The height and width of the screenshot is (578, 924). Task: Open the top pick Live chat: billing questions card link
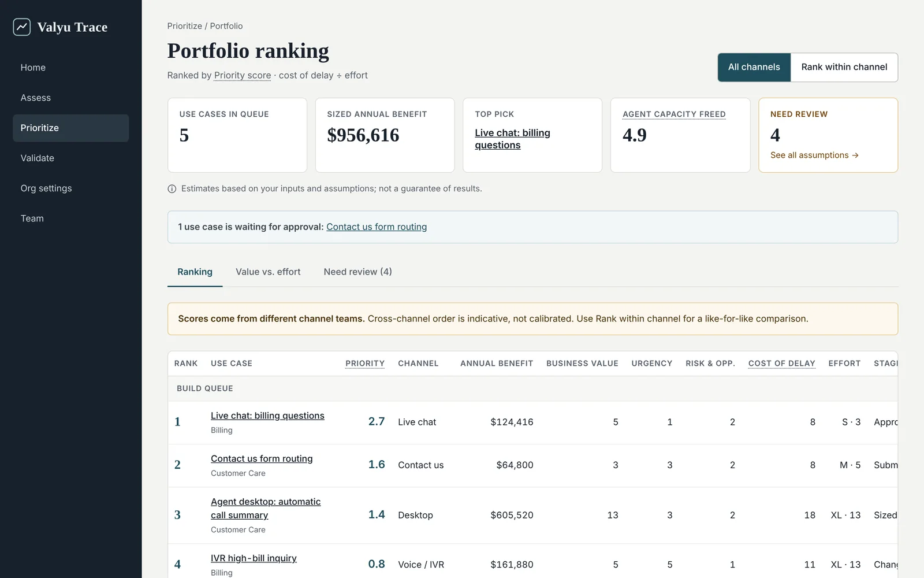click(x=512, y=139)
